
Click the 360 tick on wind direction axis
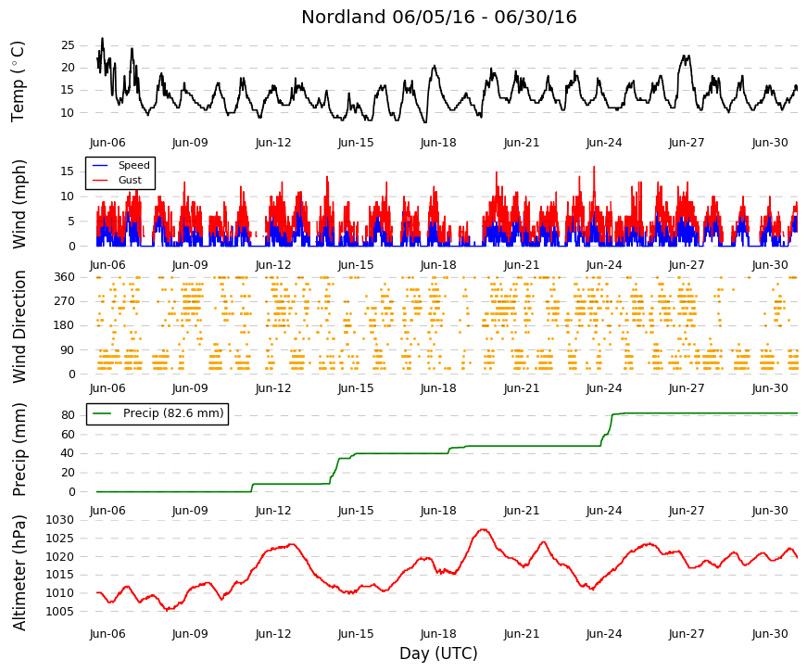click(64, 277)
